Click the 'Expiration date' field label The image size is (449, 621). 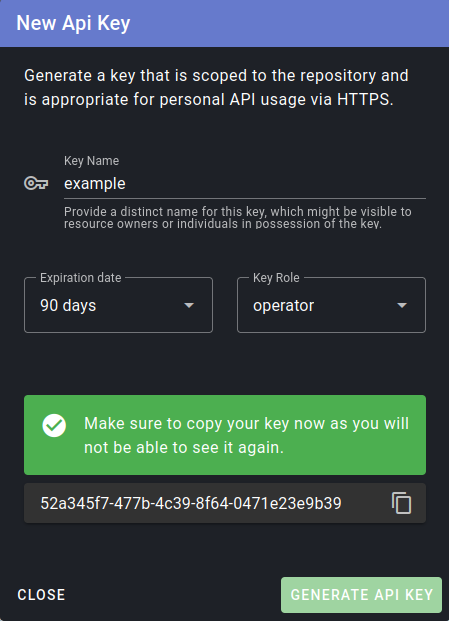coord(81,278)
